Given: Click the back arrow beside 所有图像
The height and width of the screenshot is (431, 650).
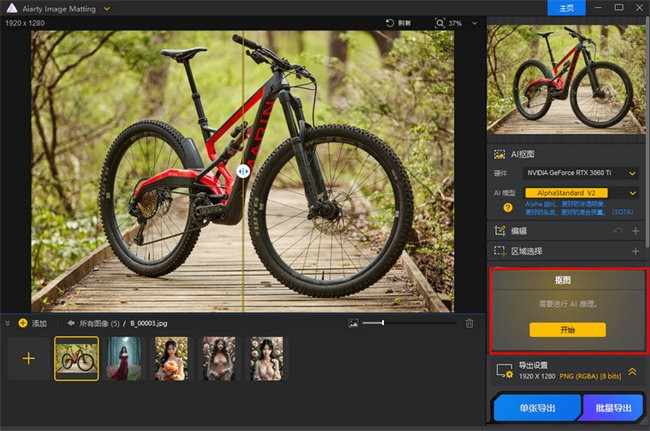Looking at the screenshot, I should point(70,323).
